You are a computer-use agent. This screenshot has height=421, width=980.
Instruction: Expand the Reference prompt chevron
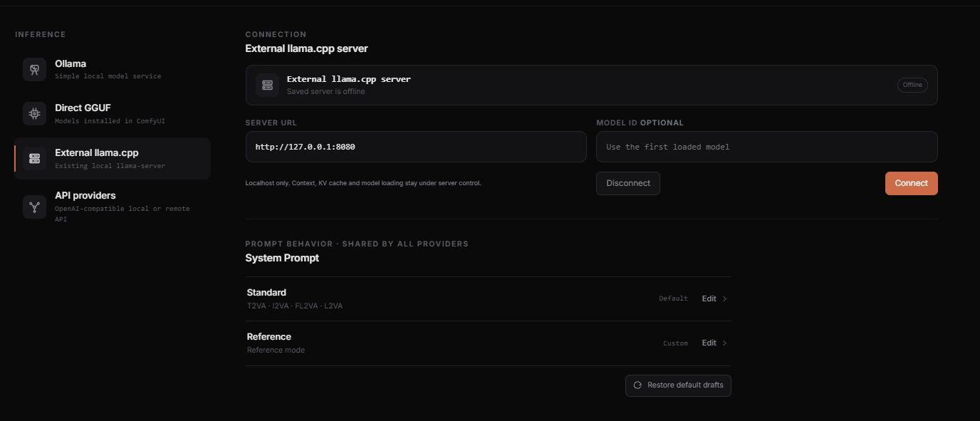pos(725,343)
